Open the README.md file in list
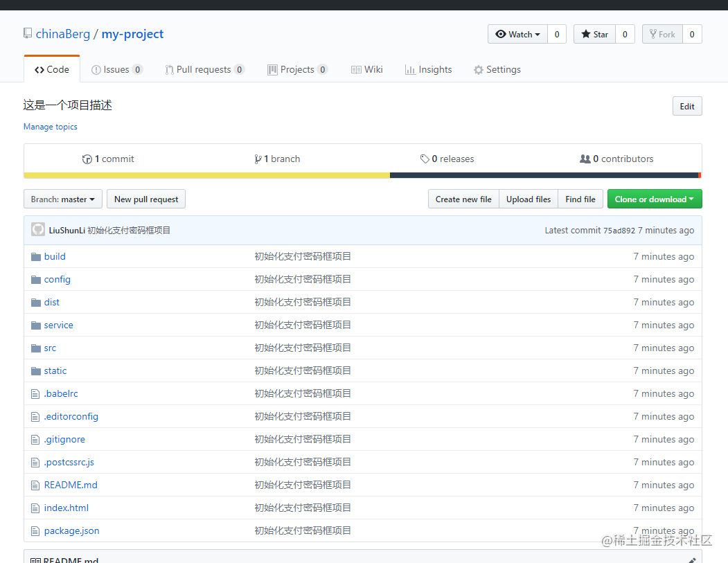Screen dimensions: 728x563 tap(71, 485)
